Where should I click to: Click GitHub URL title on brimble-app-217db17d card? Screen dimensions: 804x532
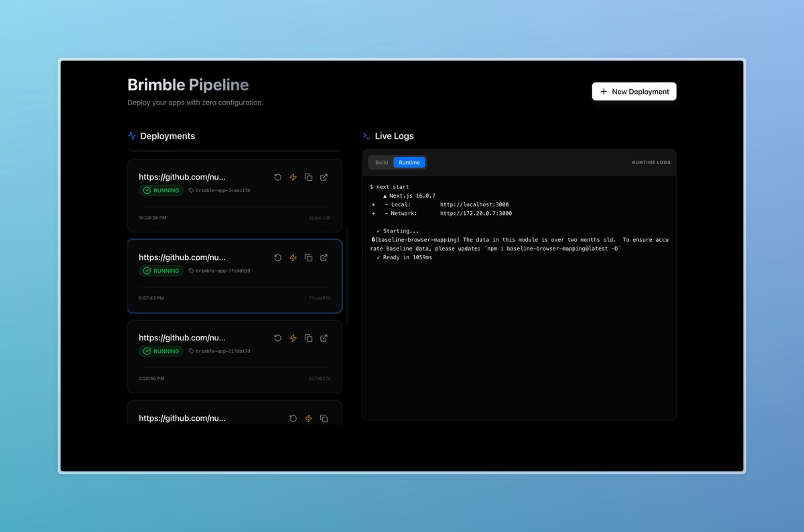[x=182, y=338]
